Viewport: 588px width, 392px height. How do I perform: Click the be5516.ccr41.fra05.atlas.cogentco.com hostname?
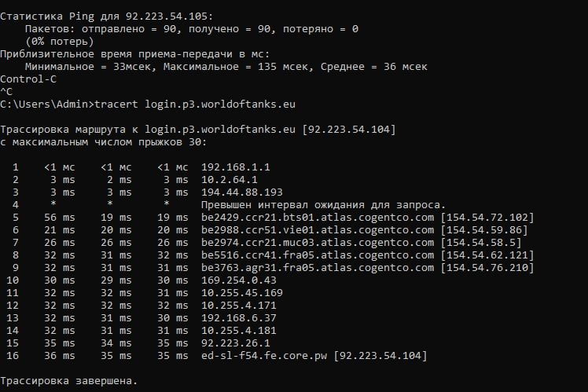[x=318, y=255]
